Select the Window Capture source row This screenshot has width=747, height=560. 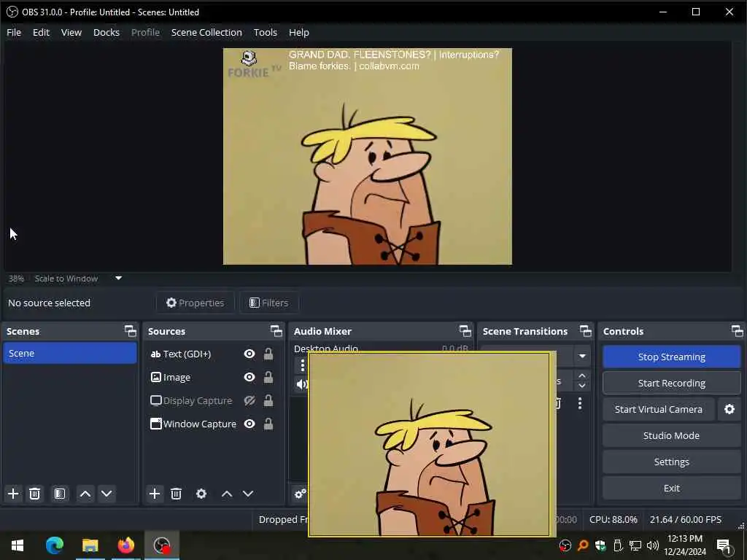coord(213,424)
